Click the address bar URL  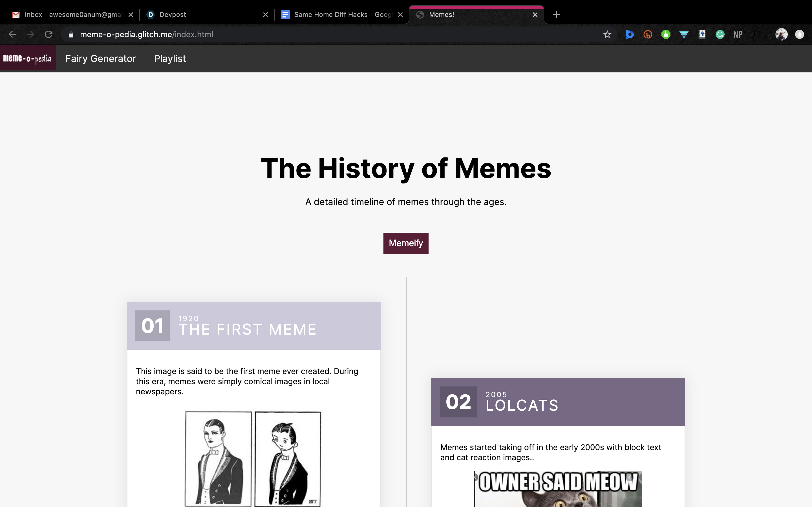(147, 35)
